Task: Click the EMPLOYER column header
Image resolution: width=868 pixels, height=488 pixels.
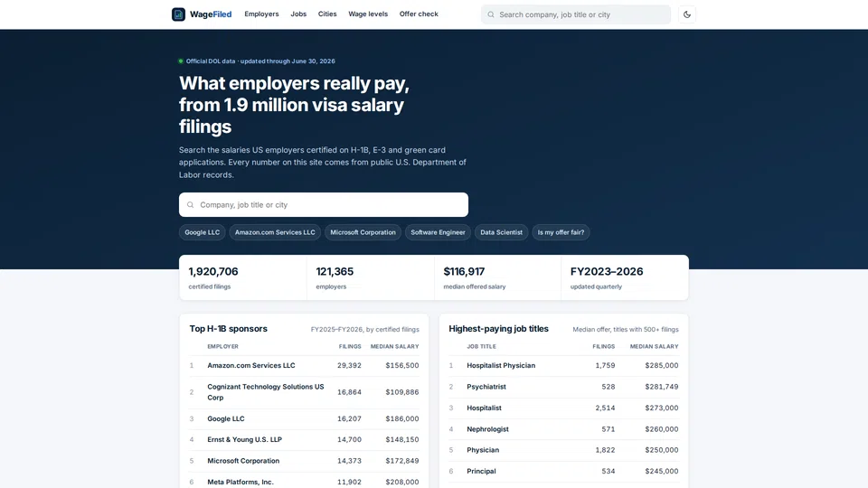Action: [222, 346]
